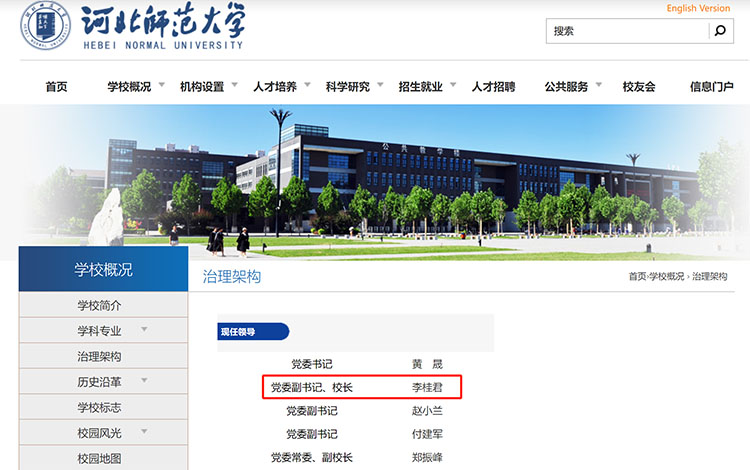750x470 pixels.
Task: Select 学校简介 in the sidebar
Action: [99, 305]
